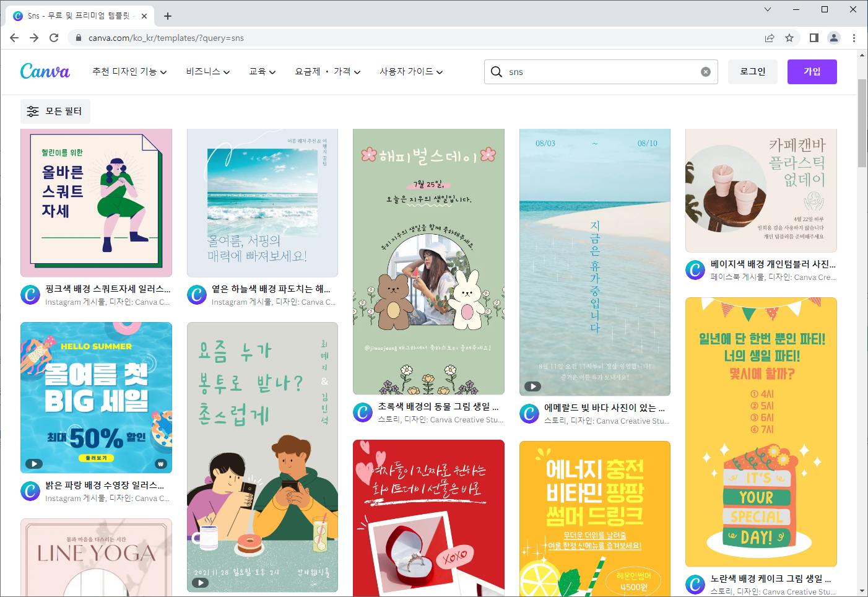Click the 초록색 배경의 동물 그림 생일 title
Image resolution: width=868 pixels, height=597 pixels.
pos(438,406)
